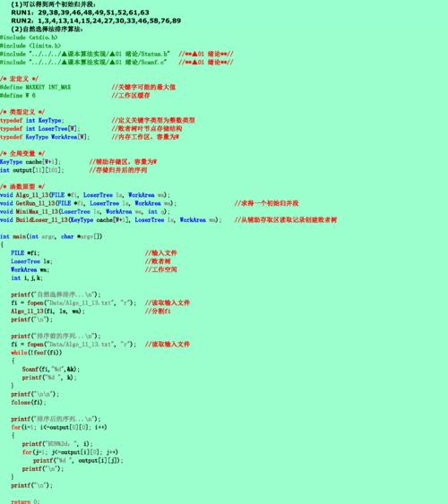
Task: Click 'for(i=1; i<=output[0][0]; i++)' line
Action: (x=59, y=428)
